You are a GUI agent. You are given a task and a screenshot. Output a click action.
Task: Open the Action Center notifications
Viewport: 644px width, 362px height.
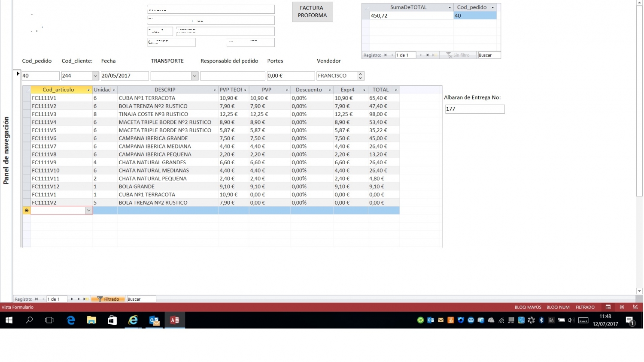pyautogui.click(x=630, y=321)
